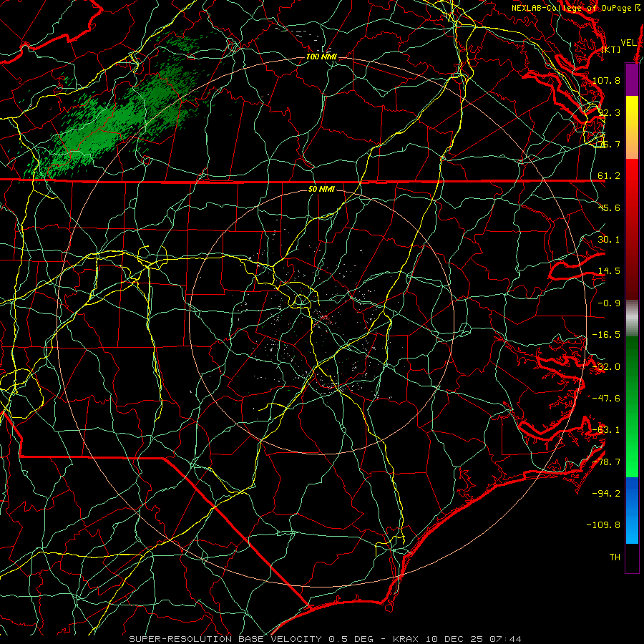The width and height of the screenshot is (644, 644).
Task: Pick the purple segment of the color bar
Action: pos(632,79)
